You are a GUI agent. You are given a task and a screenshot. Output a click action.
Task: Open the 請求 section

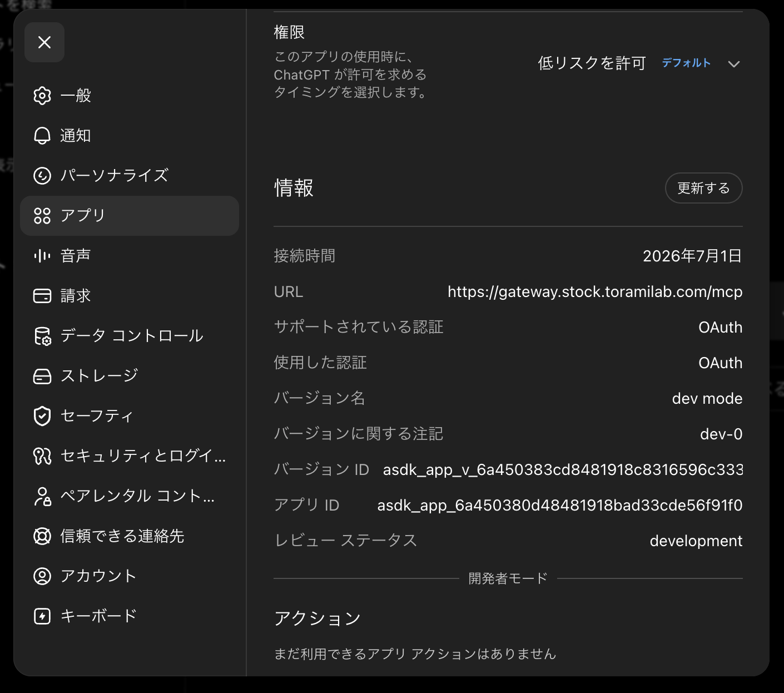click(130, 296)
